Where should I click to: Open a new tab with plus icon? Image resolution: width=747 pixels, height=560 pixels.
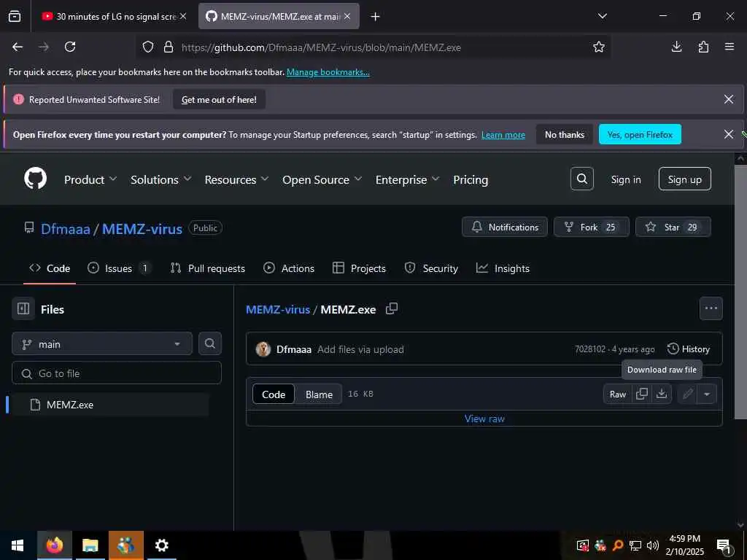coord(376,17)
